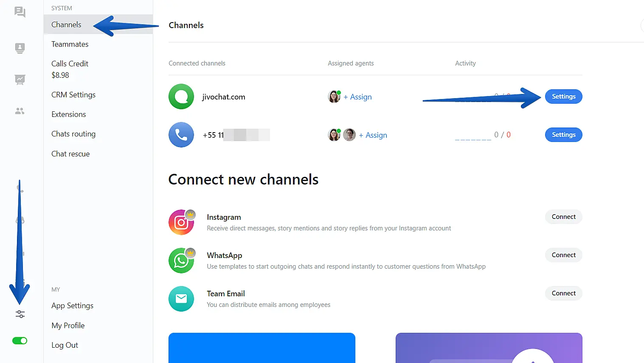Open the team people icon in sidebar
This screenshot has width=644, height=363.
point(20,111)
